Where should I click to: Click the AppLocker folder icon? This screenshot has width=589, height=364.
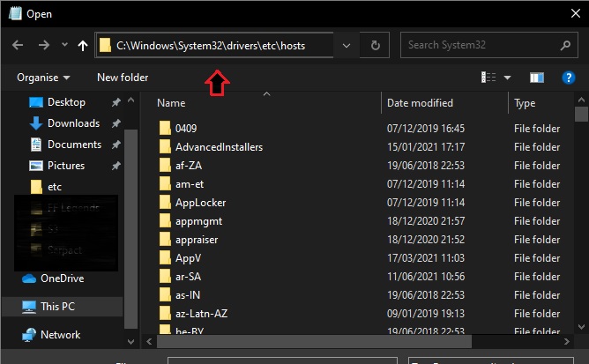point(165,202)
